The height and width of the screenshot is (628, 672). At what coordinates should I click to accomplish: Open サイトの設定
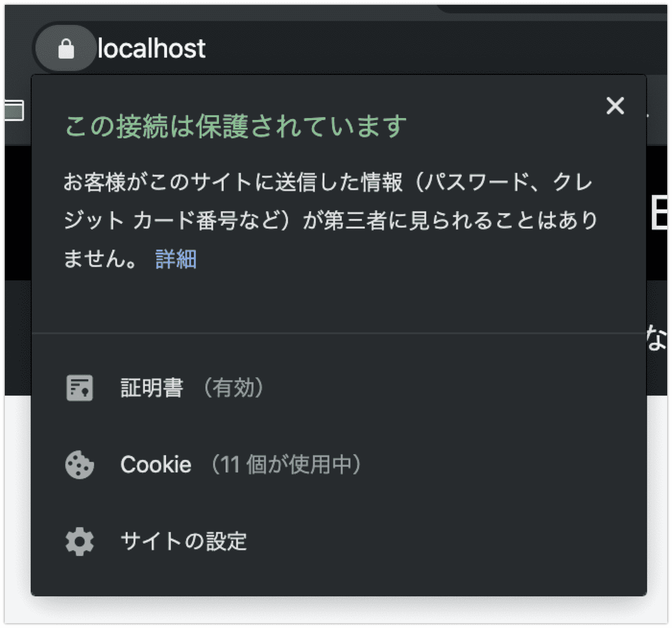[x=183, y=542]
